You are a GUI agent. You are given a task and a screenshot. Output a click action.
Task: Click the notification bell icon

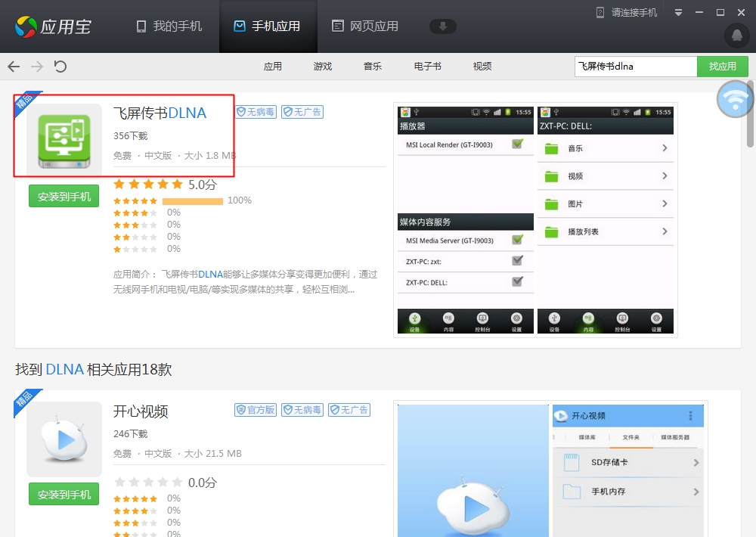click(x=736, y=36)
